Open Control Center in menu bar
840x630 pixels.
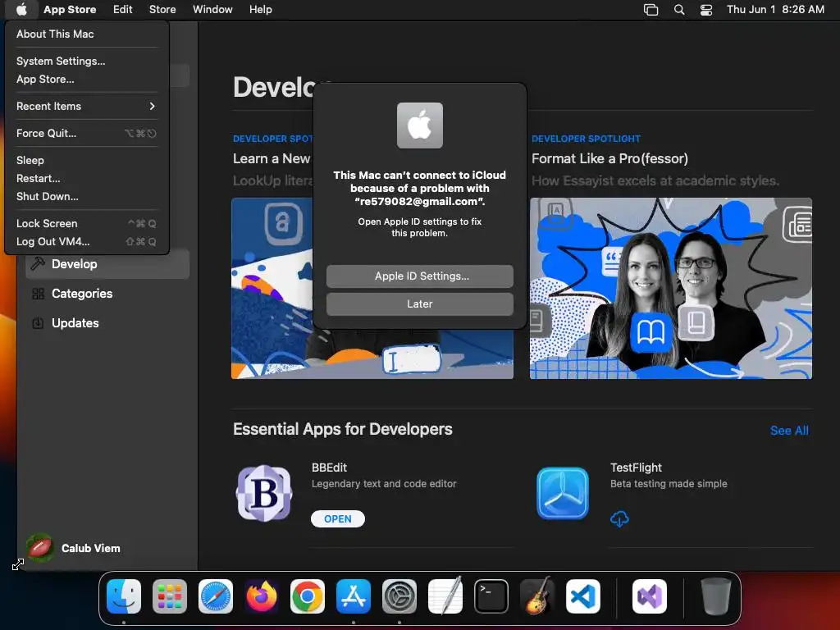tap(706, 10)
